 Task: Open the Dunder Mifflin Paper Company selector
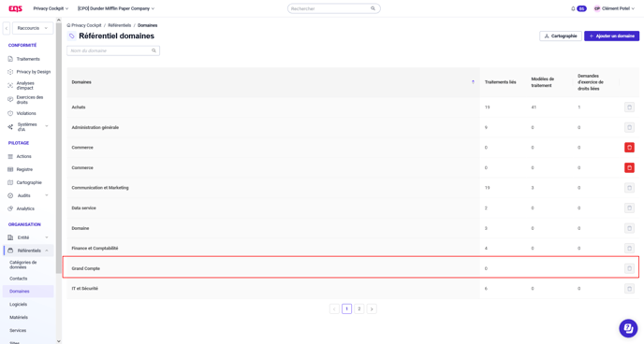coord(116,8)
